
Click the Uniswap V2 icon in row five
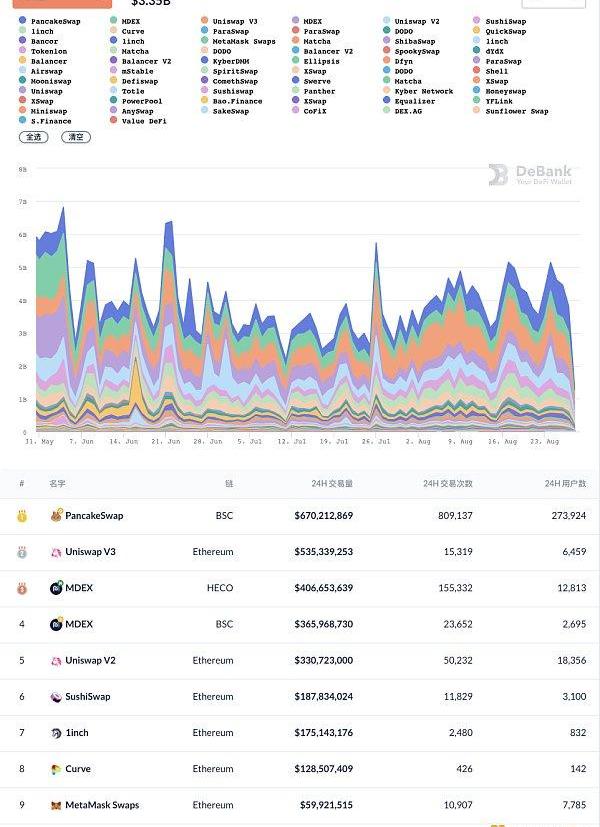click(x=56, y=661)
